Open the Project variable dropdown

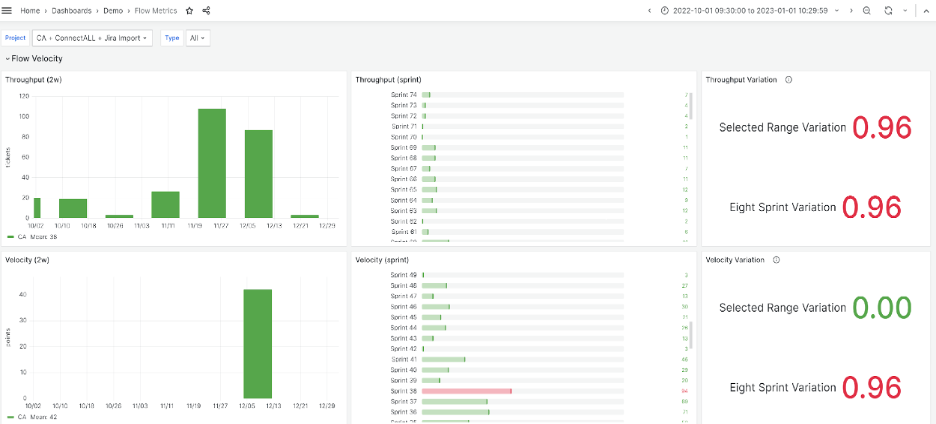[x=92, y=38]
